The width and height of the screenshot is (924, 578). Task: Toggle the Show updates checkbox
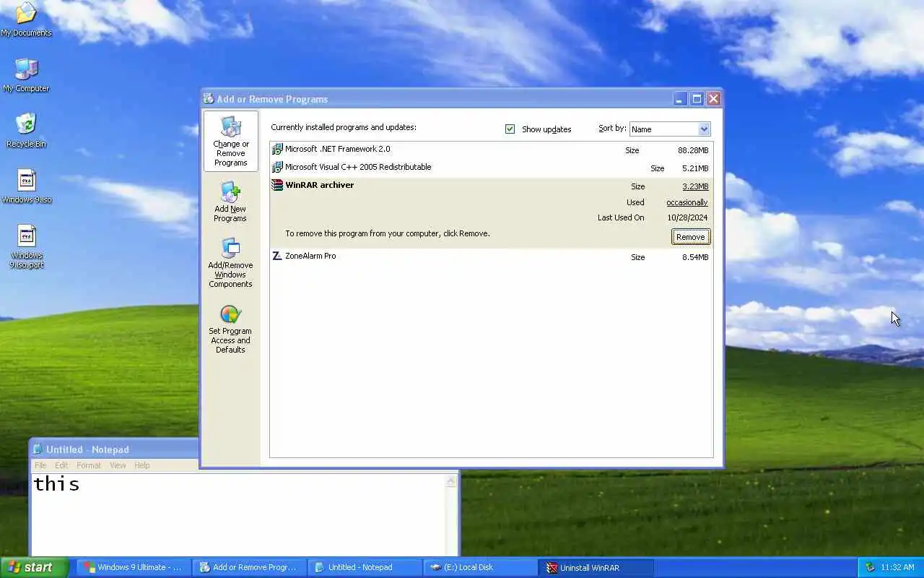[x=510, y=129]
